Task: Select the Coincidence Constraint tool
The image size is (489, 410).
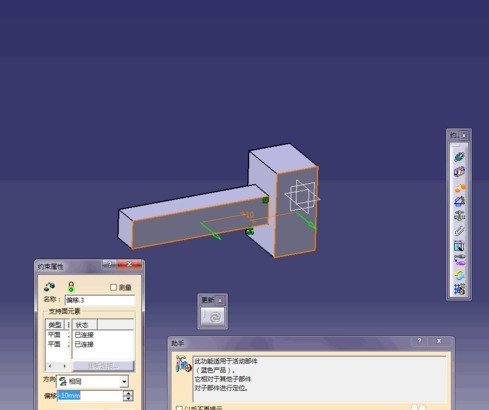Action: tap(459, 157)
